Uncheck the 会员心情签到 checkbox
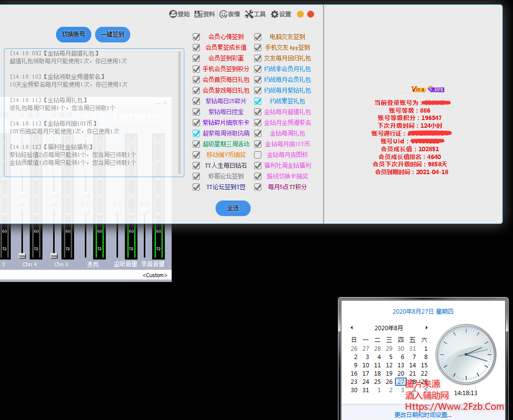The image size is (513, 420). pyautogui.click(x=197, y=37)
